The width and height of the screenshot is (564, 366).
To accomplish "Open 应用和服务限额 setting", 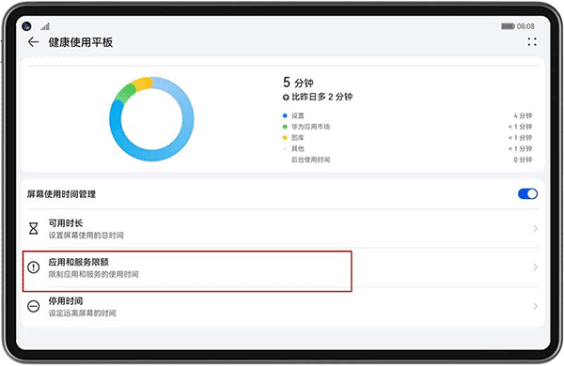I will tap(282, 267).
